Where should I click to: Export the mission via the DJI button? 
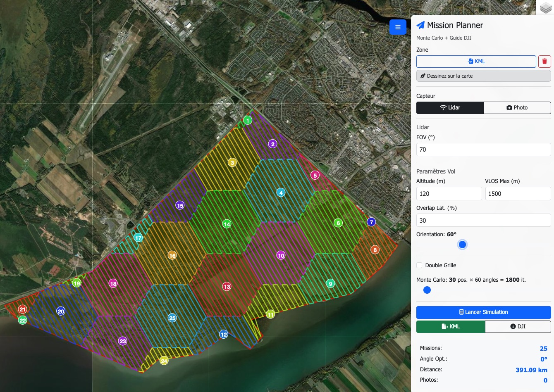point(518,326)
